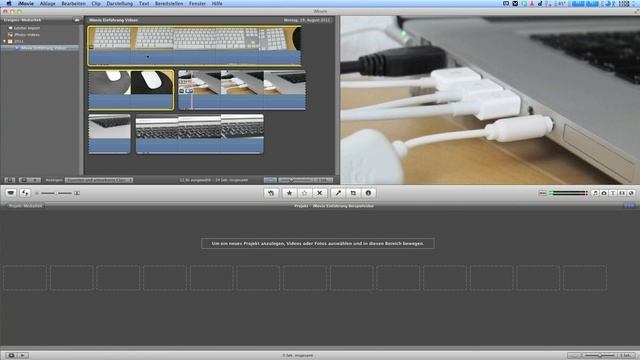The height and width of the screenshot is (360, 640).
Task: Add selection to project with edit tool
Action: tap(271, 193)
